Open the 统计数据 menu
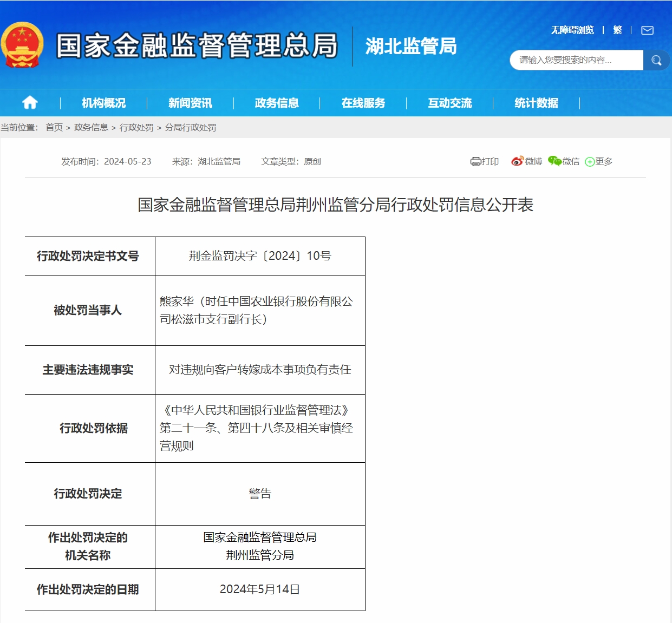 tap(536, 103)
